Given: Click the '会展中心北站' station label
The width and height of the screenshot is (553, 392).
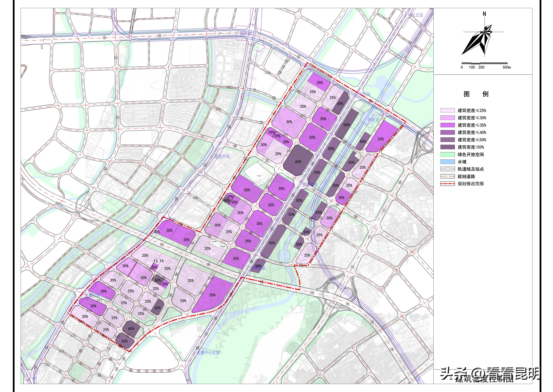Looking at the screenshot, I should 208,352.
